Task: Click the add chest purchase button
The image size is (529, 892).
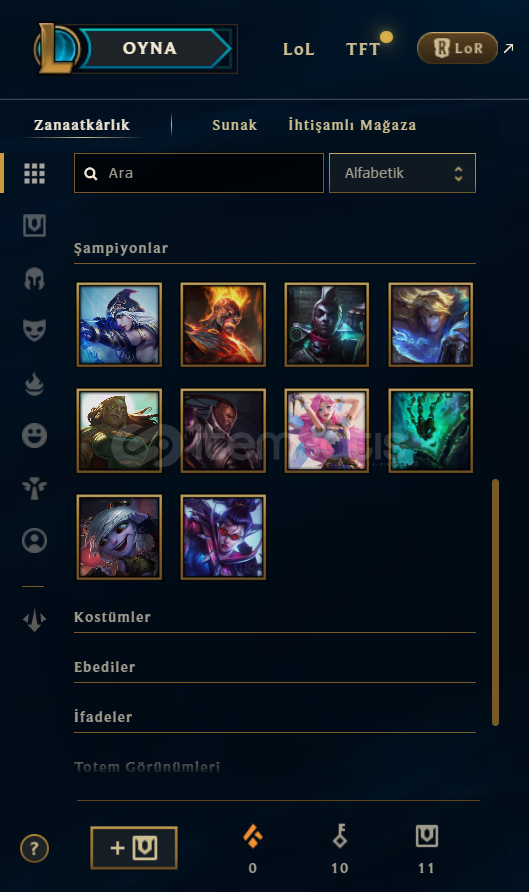Action: pyautogui.click(x=134, y=848)
